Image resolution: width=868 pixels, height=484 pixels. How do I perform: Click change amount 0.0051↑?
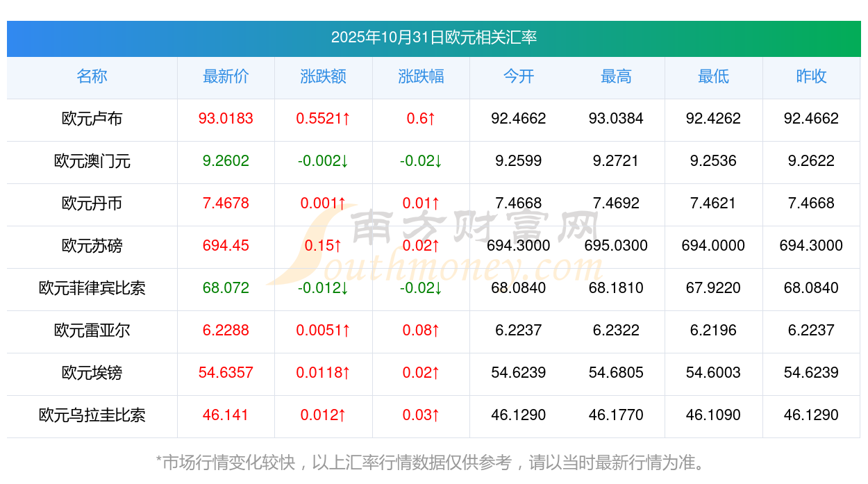324,331
